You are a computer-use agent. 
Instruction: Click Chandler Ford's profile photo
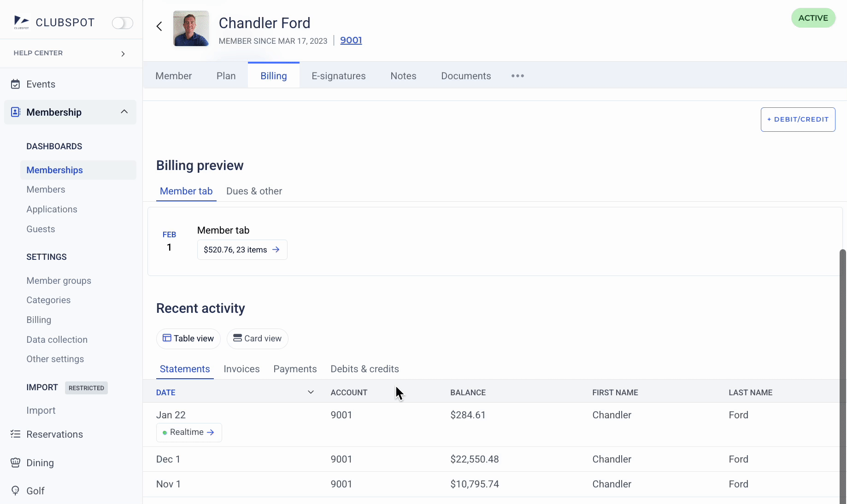[191, 29]
